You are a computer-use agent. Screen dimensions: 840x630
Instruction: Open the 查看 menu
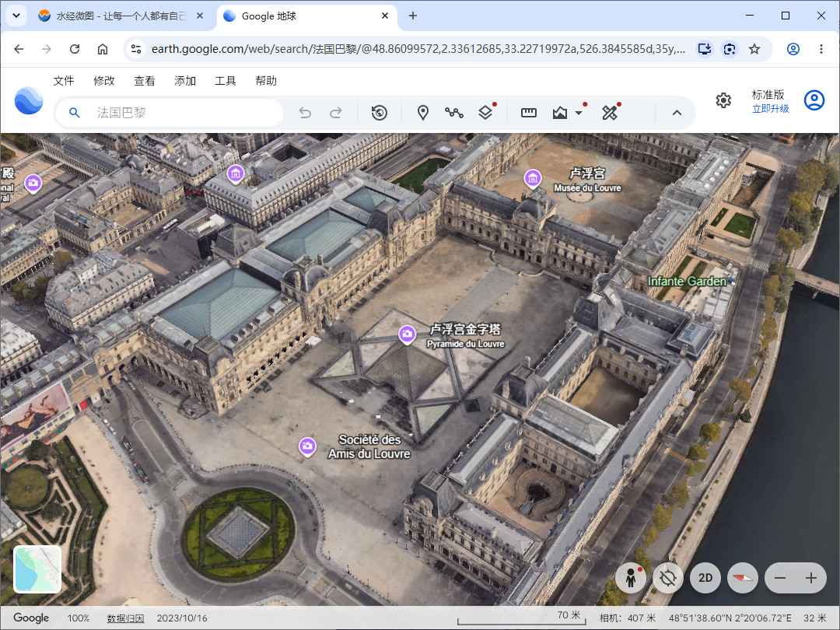click(x=144, y=81)
